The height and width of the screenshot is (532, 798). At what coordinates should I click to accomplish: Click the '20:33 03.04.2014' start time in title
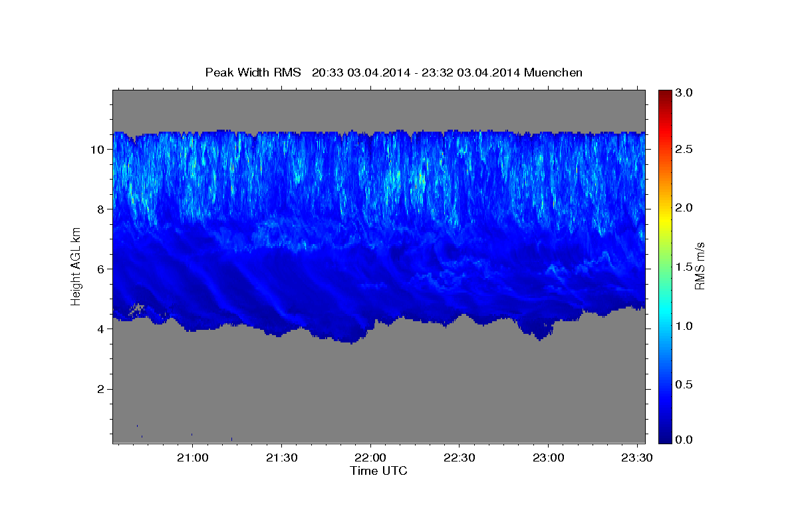coord(361,72)
